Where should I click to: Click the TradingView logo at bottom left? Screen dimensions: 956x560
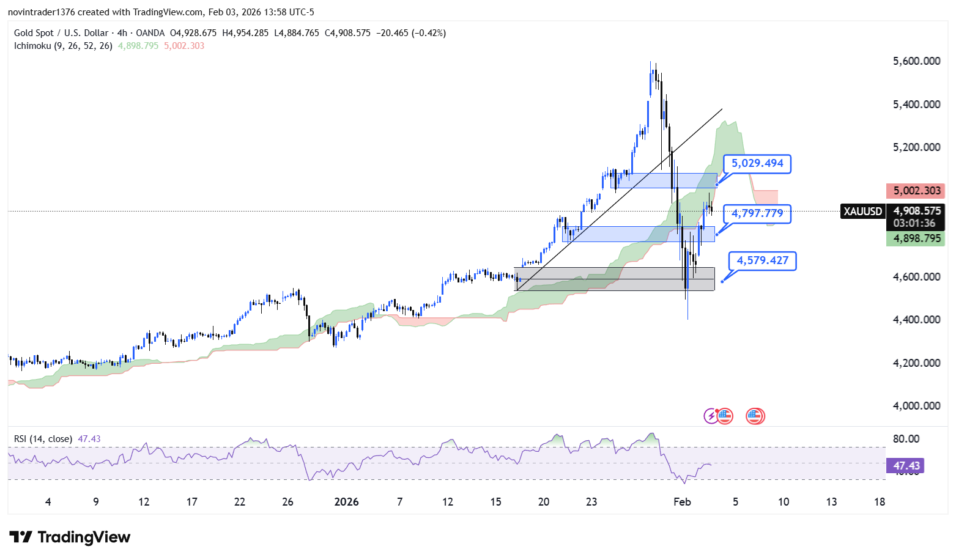coord(70,537)
